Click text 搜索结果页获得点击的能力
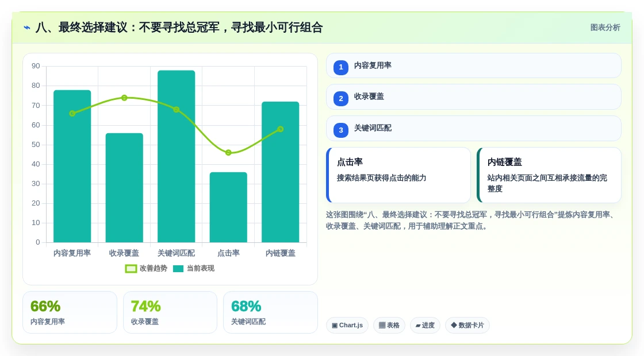The height and width of the screenshot is (356, 644). (x=382, y=178)
